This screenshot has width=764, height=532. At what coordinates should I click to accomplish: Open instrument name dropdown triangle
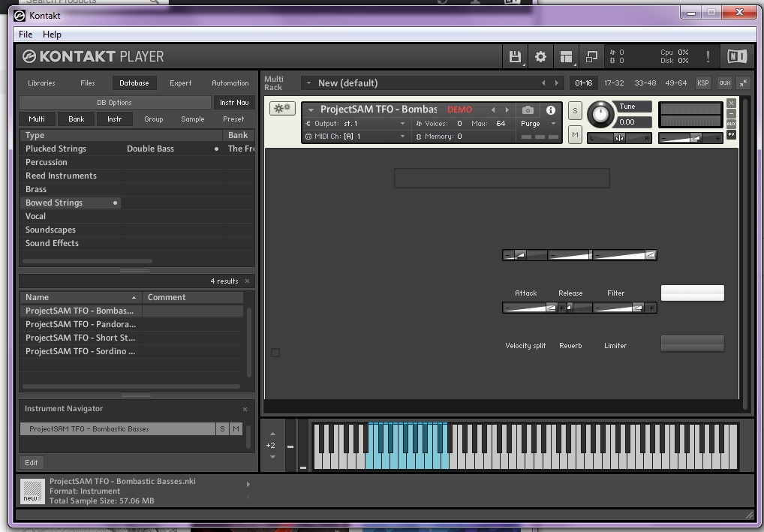pyautogui.click(x=311, y=110)
